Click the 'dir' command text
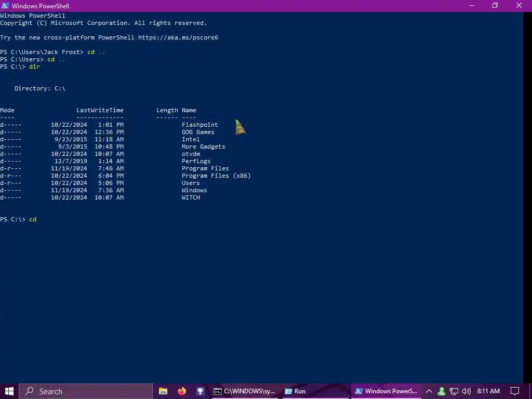 pyautogui.click(x=34, y=66)
